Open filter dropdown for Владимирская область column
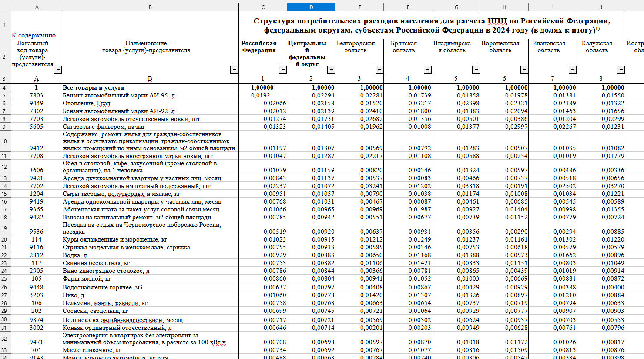 click(x=476, y=70)
